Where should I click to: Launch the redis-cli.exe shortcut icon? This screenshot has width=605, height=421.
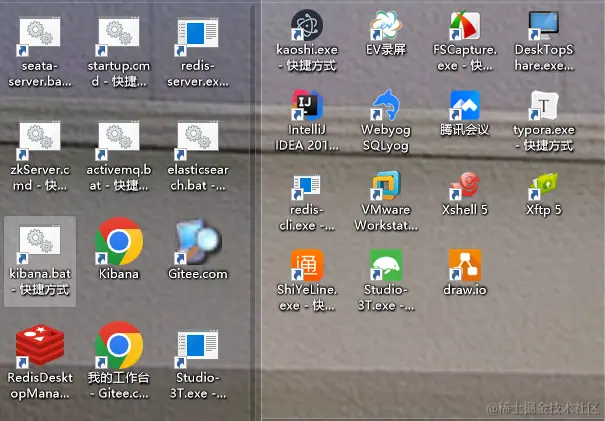307,188
